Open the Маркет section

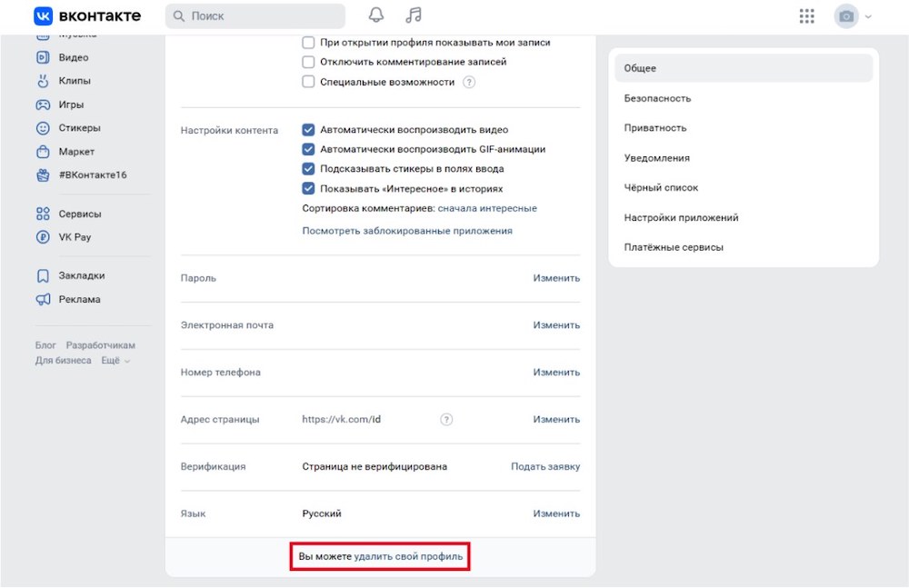coord(75,152)
